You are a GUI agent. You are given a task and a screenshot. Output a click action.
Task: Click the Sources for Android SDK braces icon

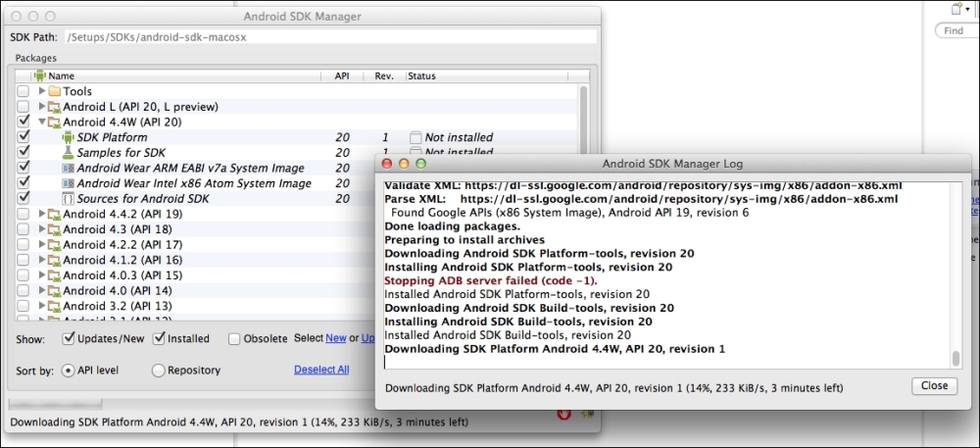(x=68, y=199)
